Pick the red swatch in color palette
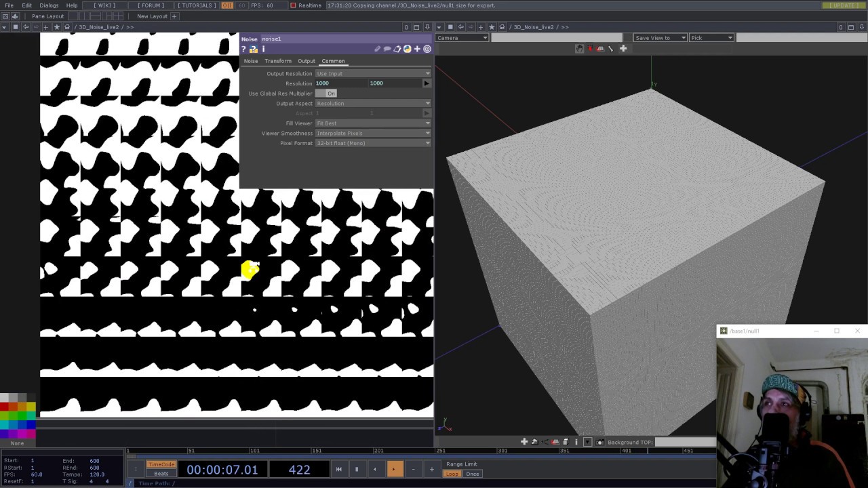 [5, 407]
